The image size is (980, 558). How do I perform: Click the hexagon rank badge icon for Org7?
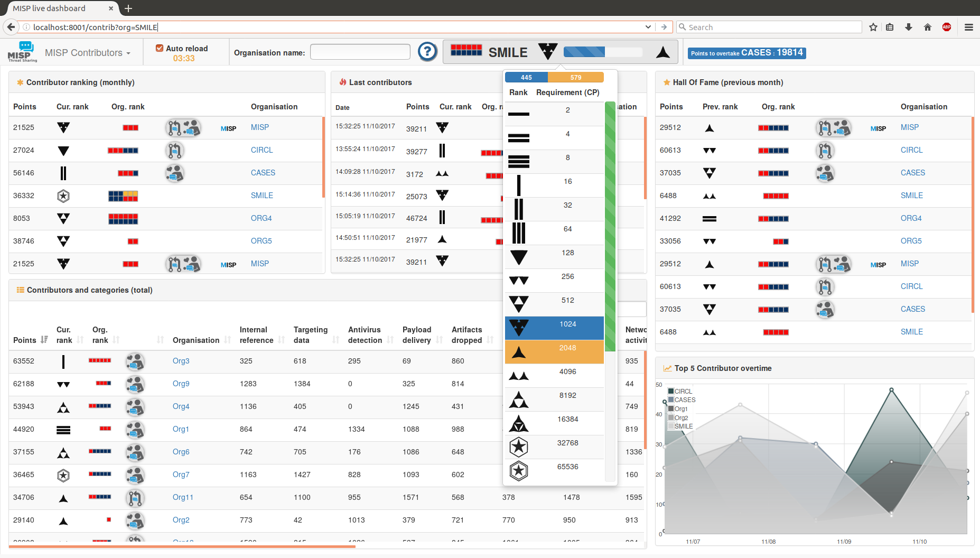[x=63, y=475]
